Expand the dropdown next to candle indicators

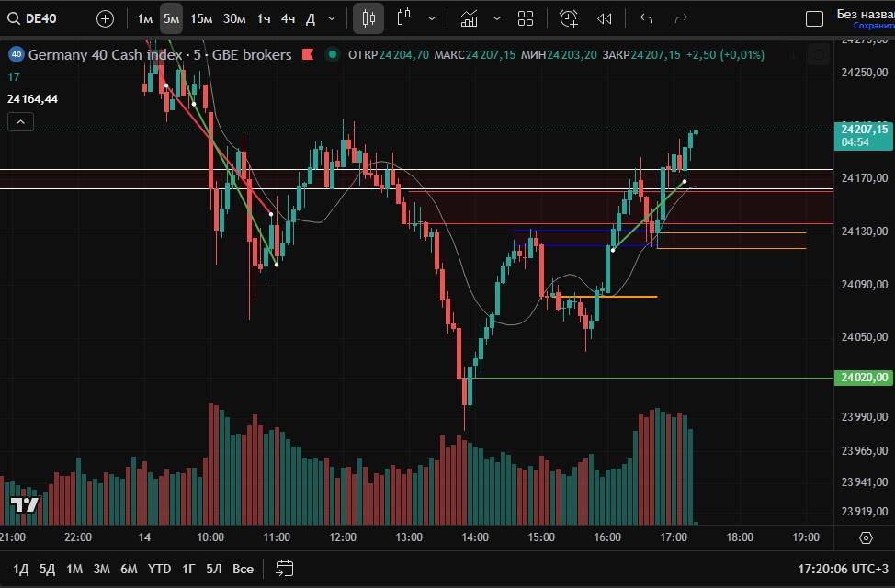[x=431, y=18]
